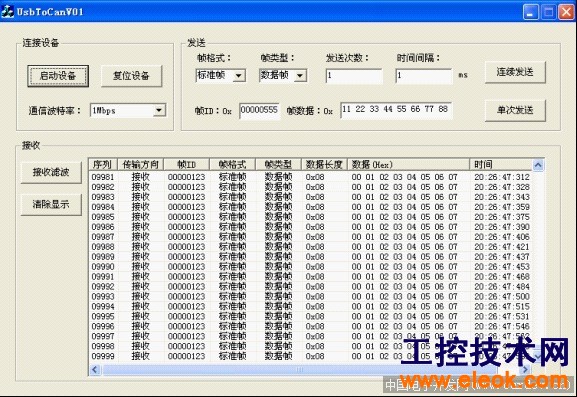Viewport: 577px width, 397px height.
Task: Close the UsbToCanV01 window
Action: pyautogui.click(x=566, y=12)
